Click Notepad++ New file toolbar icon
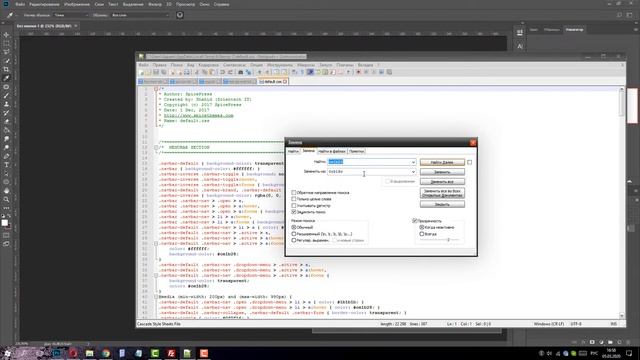Image resolution: width=640 pixels, height=360 pixels. coord(141,72)
